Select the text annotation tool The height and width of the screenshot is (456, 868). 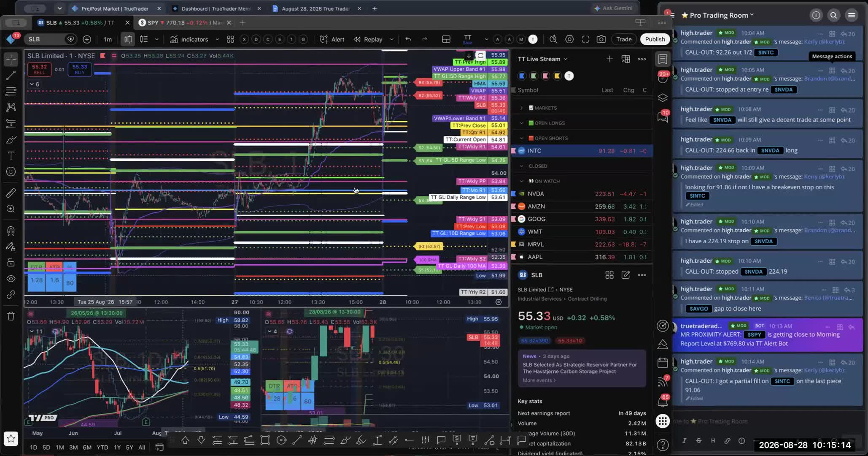pyautogui.click(x=11, y=155)
